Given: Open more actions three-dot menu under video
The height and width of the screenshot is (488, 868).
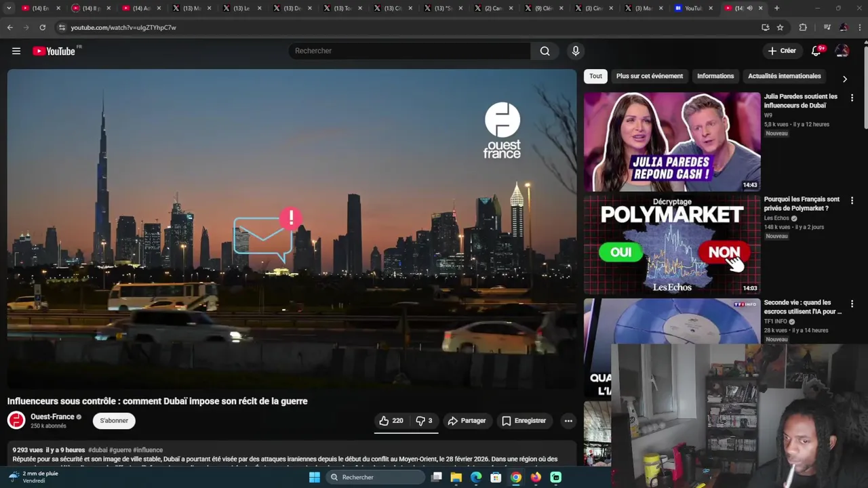Looking at the screenshot, I should [568, 421].
